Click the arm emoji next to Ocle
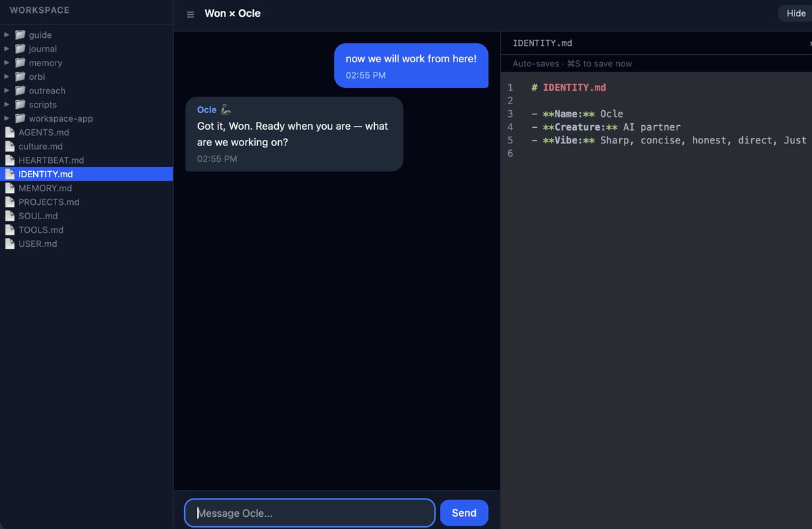This screenshot has width=812, height=529. 226,110
